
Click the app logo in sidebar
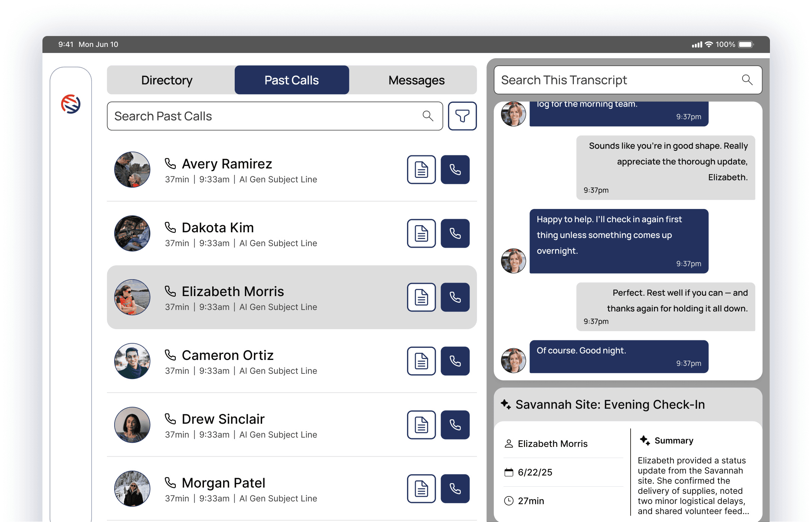coord(71,104)
